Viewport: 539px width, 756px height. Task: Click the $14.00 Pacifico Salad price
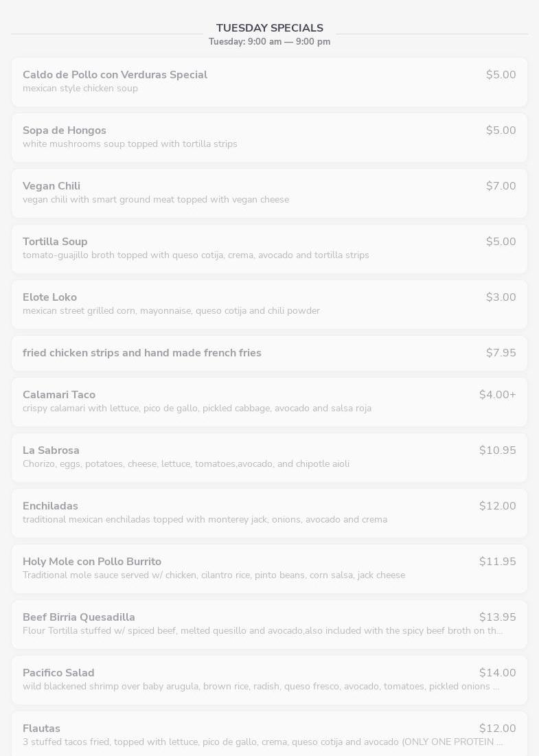click(x=498, y=673)
